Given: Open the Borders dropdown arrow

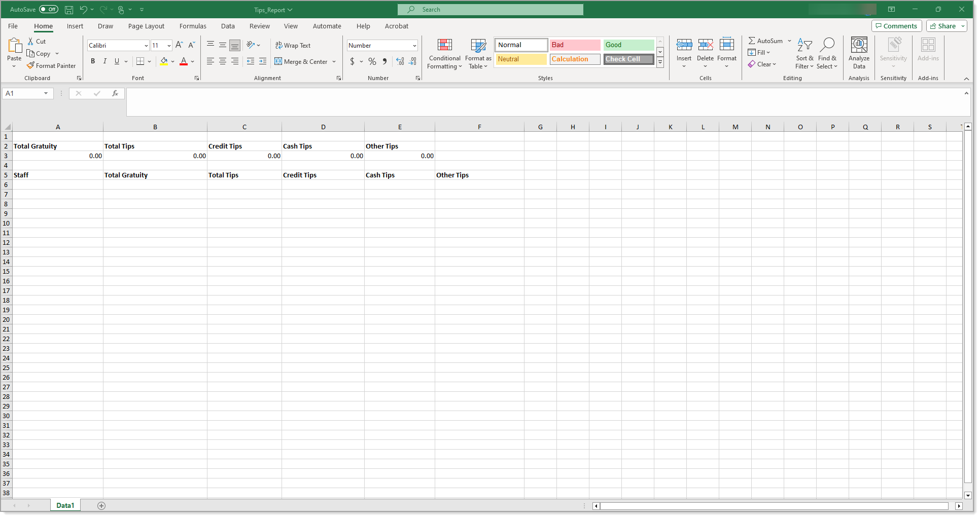Looking at the screenshot, I should [x=150, y=61].
